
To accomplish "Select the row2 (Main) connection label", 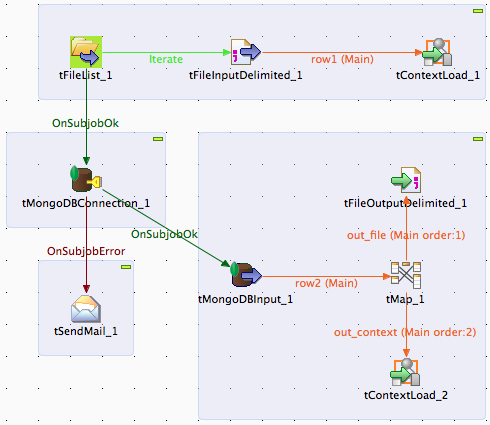I will coord(326,283).
